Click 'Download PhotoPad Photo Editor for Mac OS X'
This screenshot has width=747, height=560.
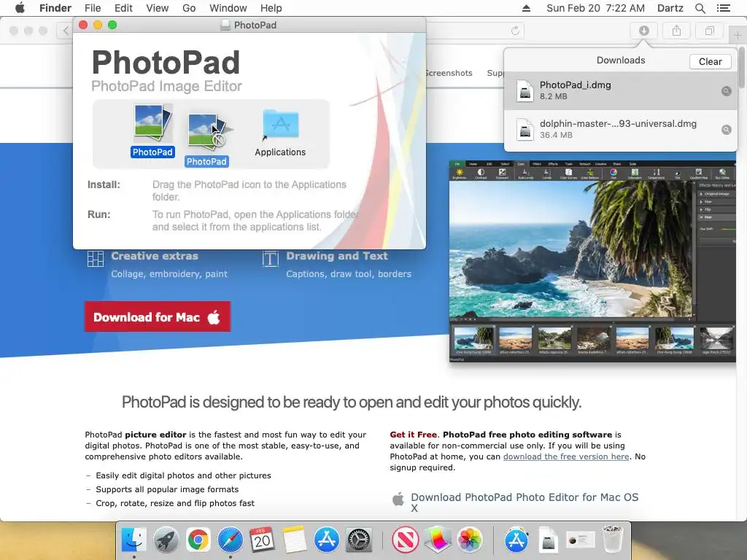pos(525,502)
